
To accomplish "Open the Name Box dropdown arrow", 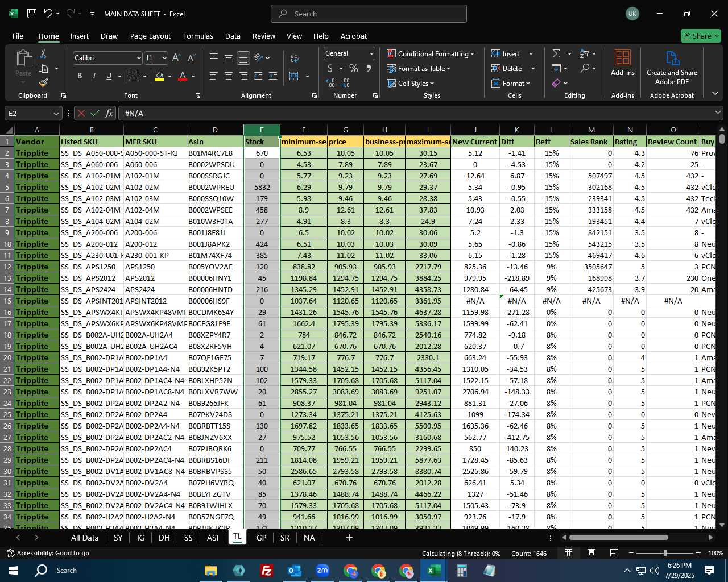I will coord(56,114).
